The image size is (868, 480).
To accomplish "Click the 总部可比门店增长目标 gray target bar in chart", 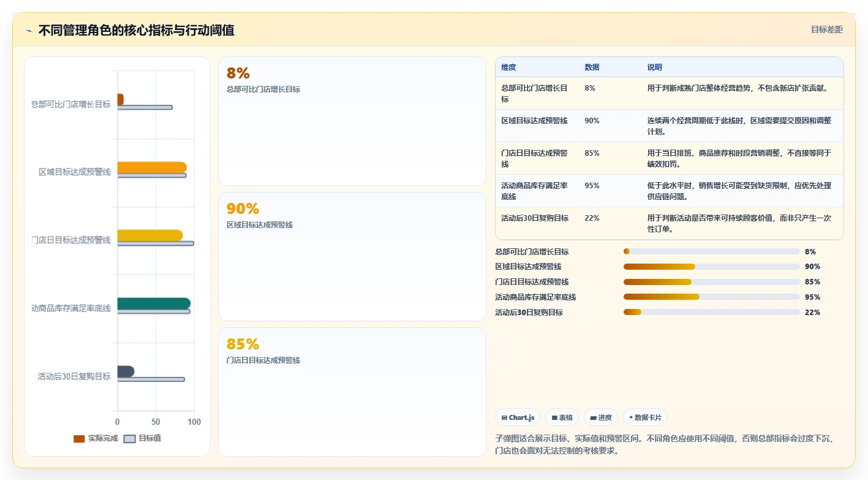I will coord(145,107).
